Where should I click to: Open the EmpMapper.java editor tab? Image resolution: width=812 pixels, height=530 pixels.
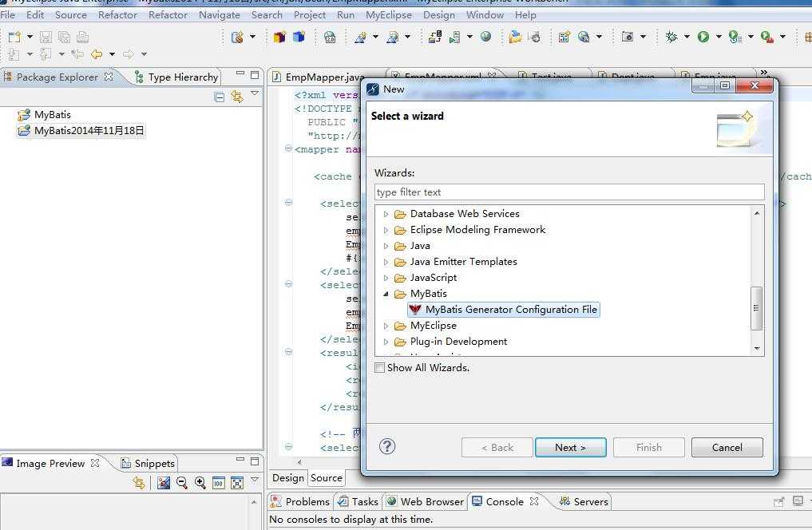(319, 77)
